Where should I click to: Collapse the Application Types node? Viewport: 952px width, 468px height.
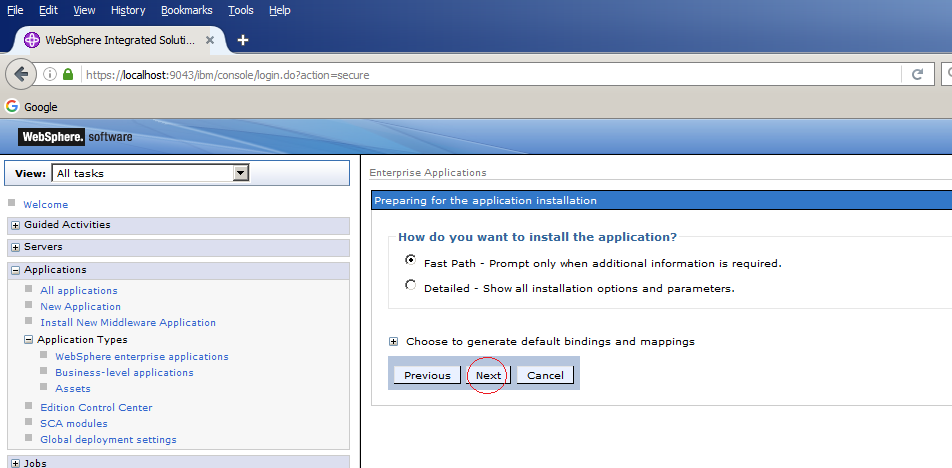coord(29,340)
